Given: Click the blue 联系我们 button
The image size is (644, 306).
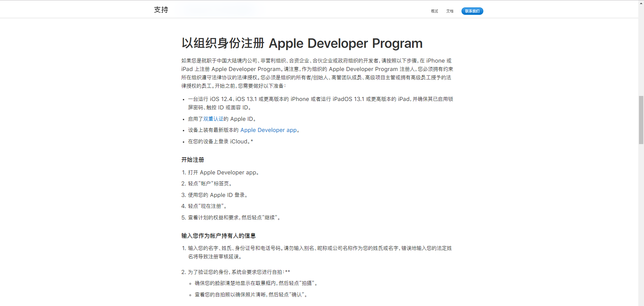Looking at the screenshot, I should pyautogui.click(x=472, y=11).
